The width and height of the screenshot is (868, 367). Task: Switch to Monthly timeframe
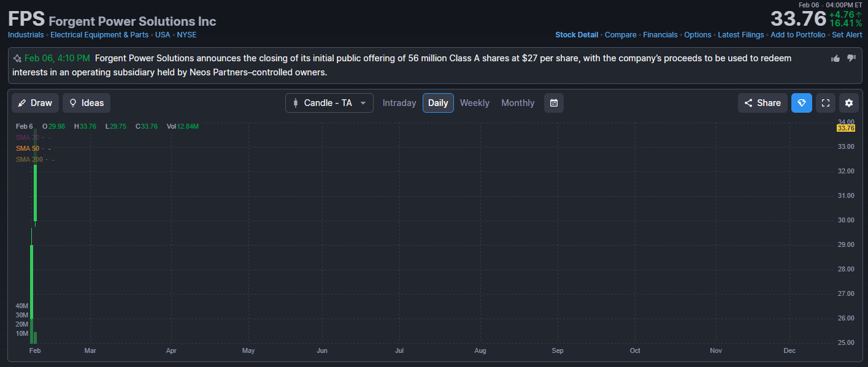point(518,103)
